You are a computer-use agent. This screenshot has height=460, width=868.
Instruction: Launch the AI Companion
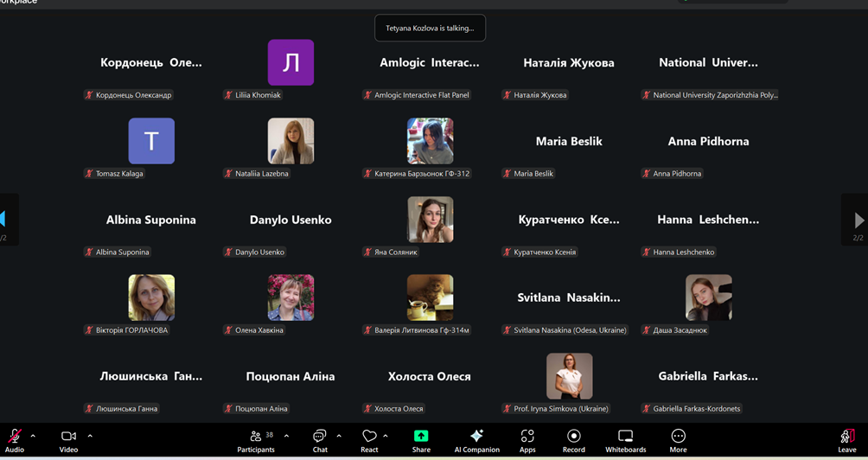(476, 439)
